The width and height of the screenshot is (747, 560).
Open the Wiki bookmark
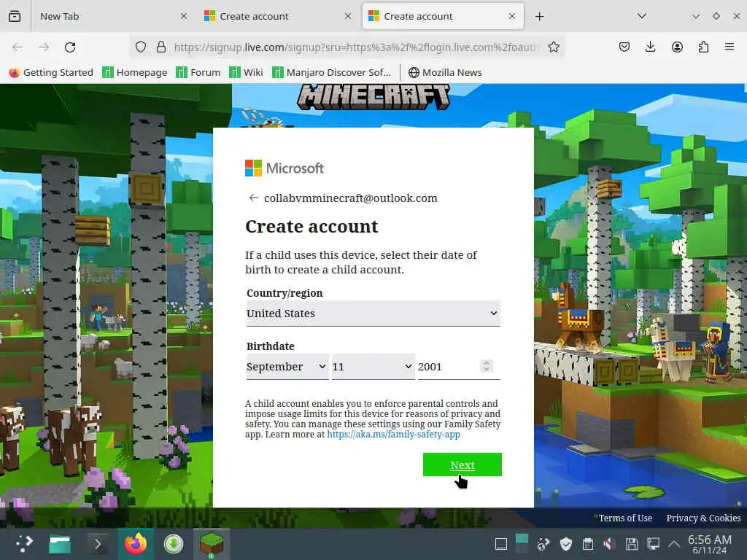[x=246, y=72]
